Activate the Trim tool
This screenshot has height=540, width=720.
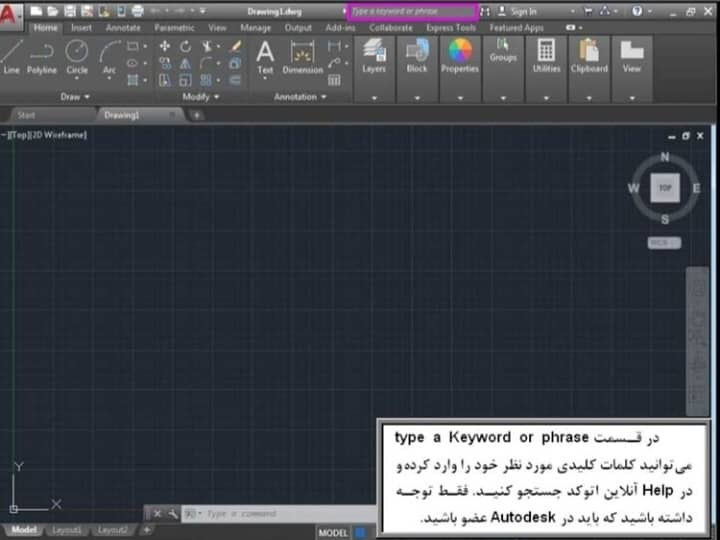point(207,46)
